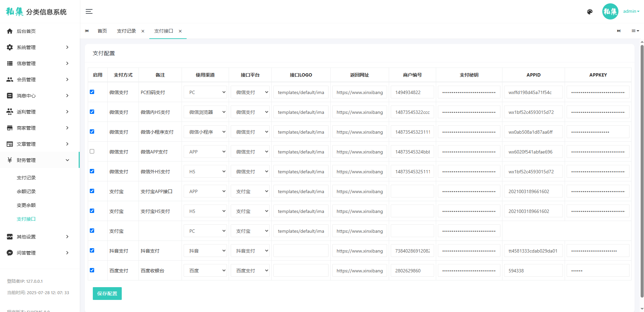Click the 保存配置 button
Image resolution: width=644 pixels, height=312 pixels.
tap(107, 294)
